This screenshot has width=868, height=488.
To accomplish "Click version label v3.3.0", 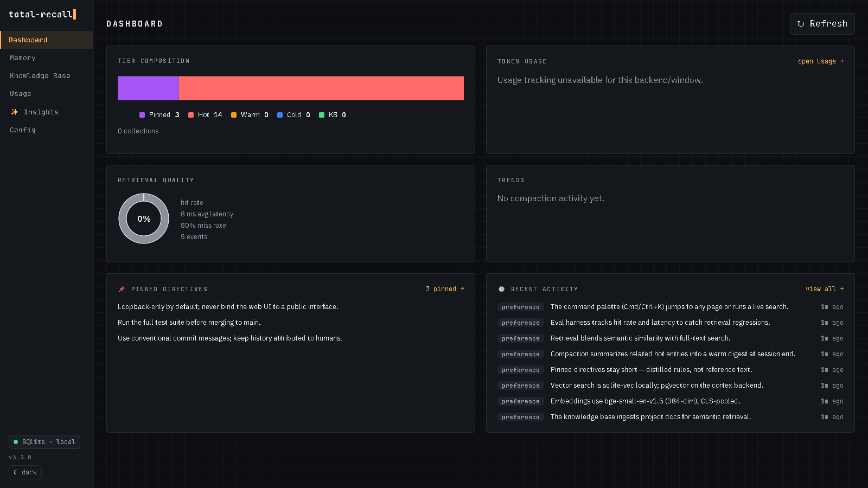I will click(x=20, y=458).
